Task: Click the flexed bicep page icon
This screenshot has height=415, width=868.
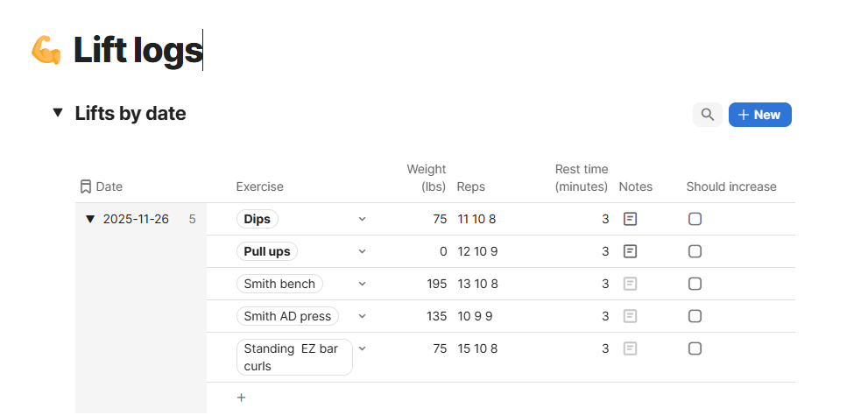Action: (46, 50)
